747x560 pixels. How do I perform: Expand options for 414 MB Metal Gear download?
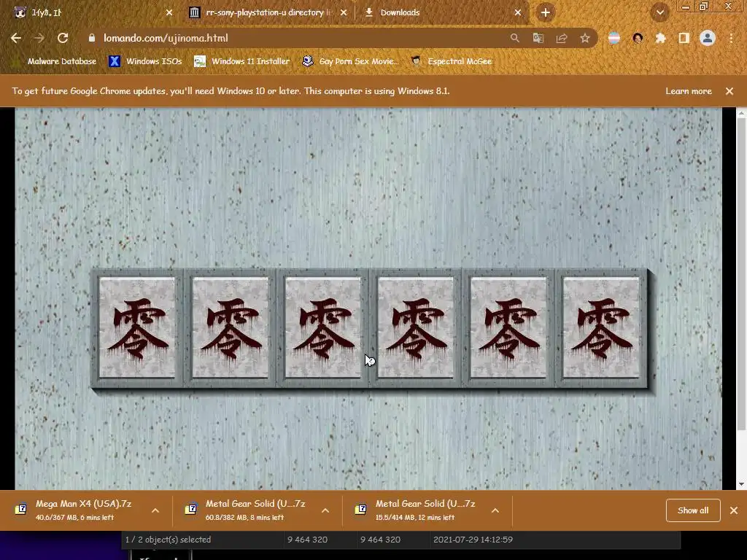pos(495,510)
